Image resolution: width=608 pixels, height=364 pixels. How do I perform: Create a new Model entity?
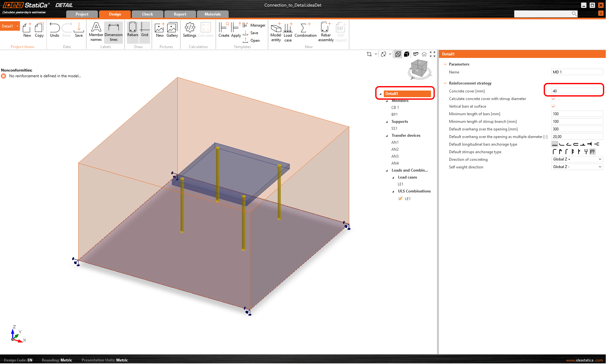point(276,32)
